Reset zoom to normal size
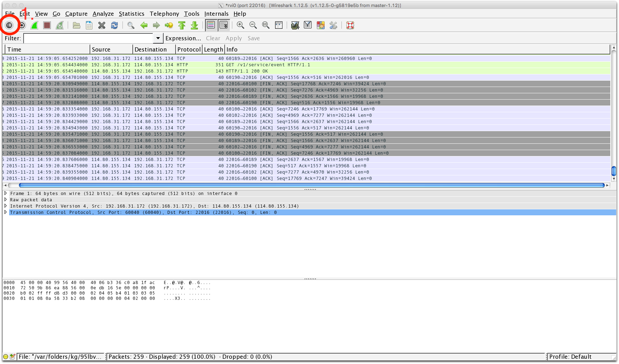The width and height of the screenshot is (619, 364). coord(266,25)
